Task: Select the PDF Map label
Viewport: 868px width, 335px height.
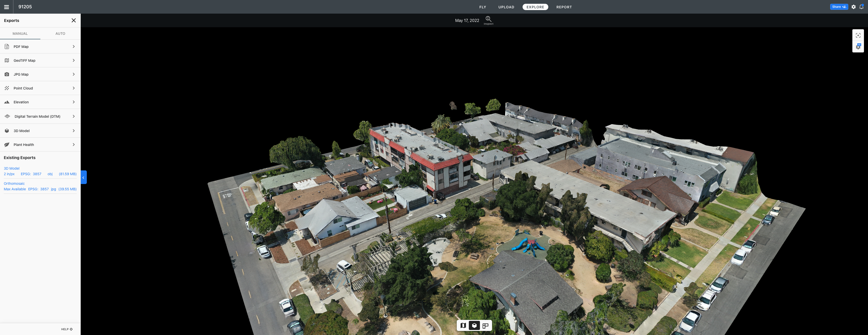Action: (x=21, y=47)
